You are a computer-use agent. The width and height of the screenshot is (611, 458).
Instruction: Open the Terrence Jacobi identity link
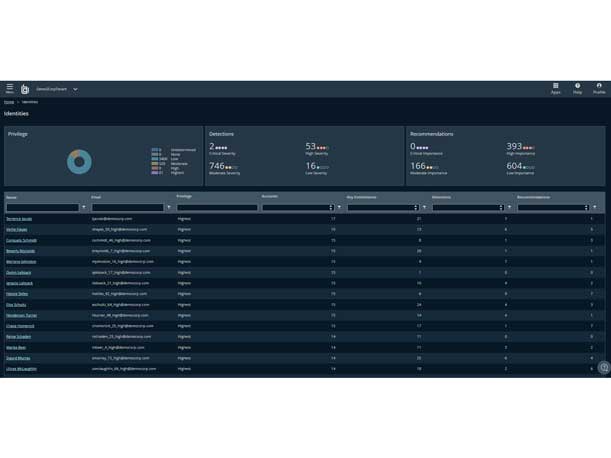(x=19, y=219)
